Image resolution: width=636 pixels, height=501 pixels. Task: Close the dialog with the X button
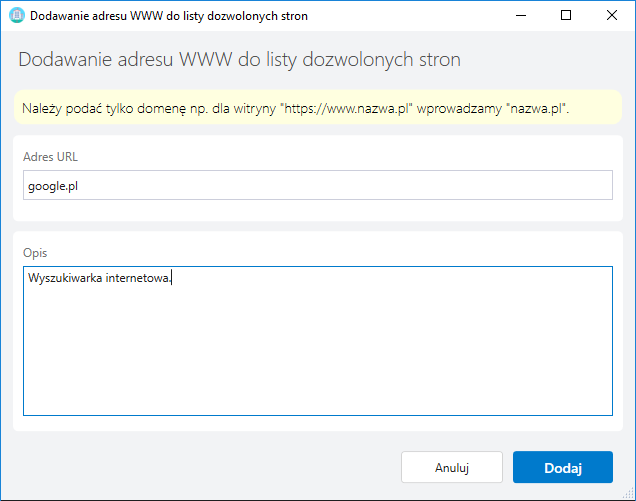tap(612, 15)
